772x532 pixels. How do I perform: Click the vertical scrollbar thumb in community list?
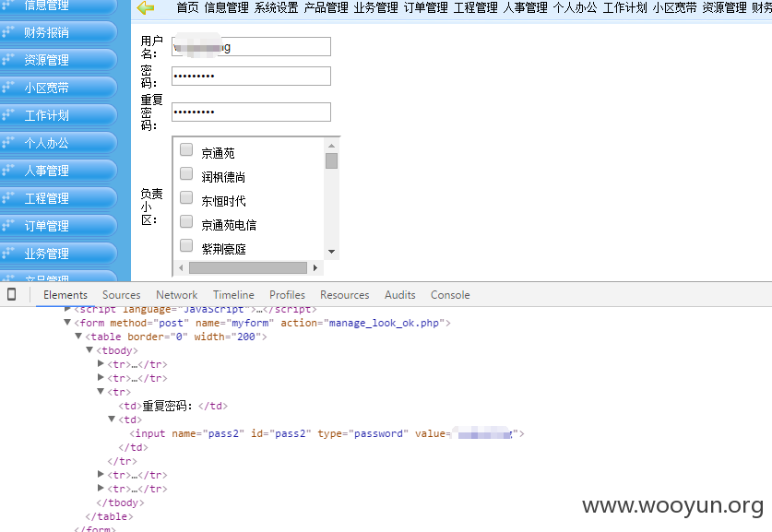point(331,161)
